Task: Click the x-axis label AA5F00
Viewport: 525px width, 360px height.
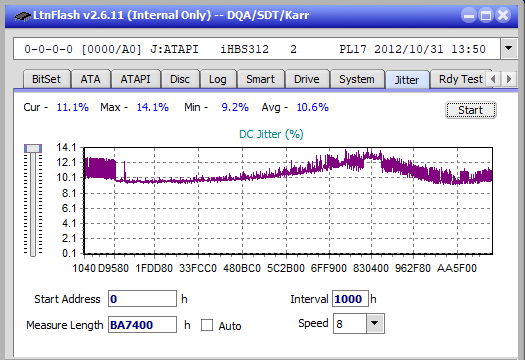Action: click(457, 268)
